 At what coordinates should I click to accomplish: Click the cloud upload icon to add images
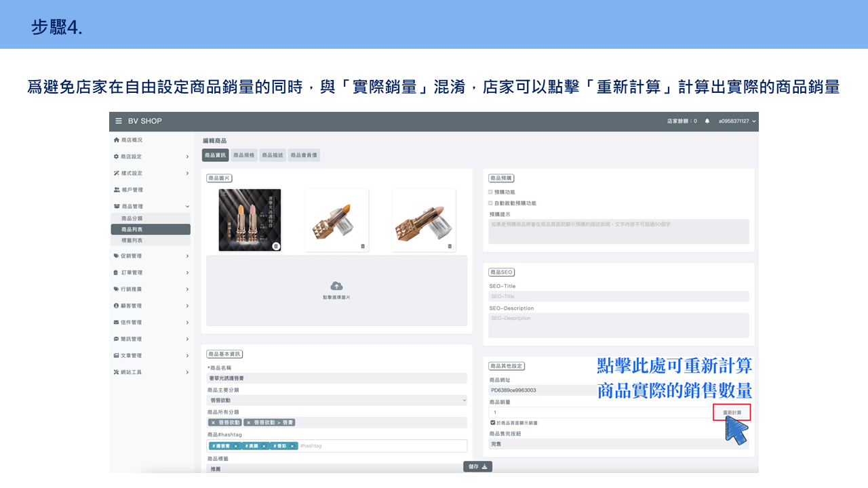(x=336, y=287)
